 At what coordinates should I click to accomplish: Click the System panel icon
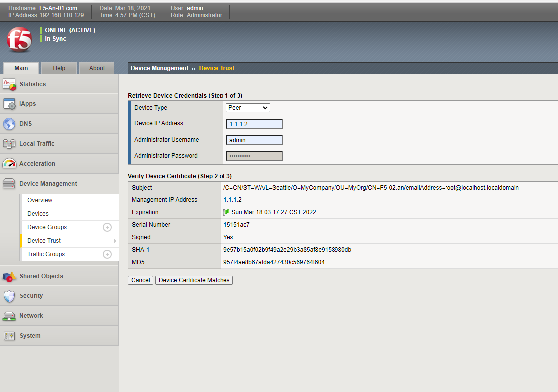tap(9, 336)
